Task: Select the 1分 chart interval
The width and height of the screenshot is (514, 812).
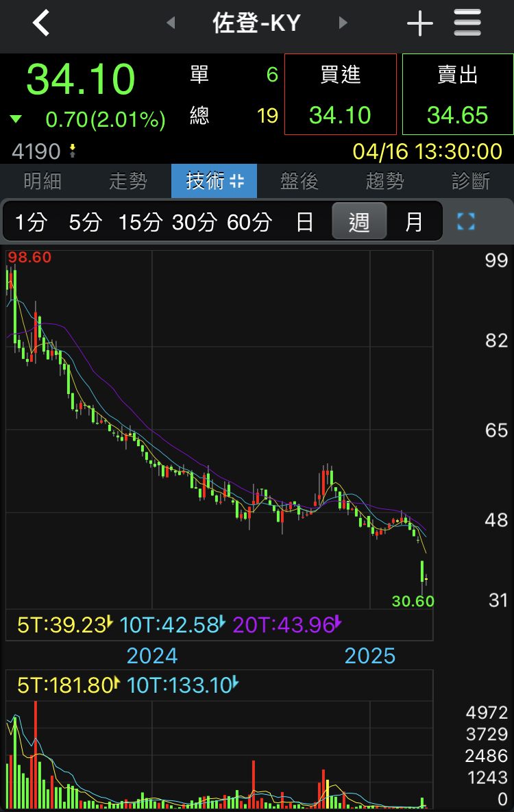Action: pos(31,222)
